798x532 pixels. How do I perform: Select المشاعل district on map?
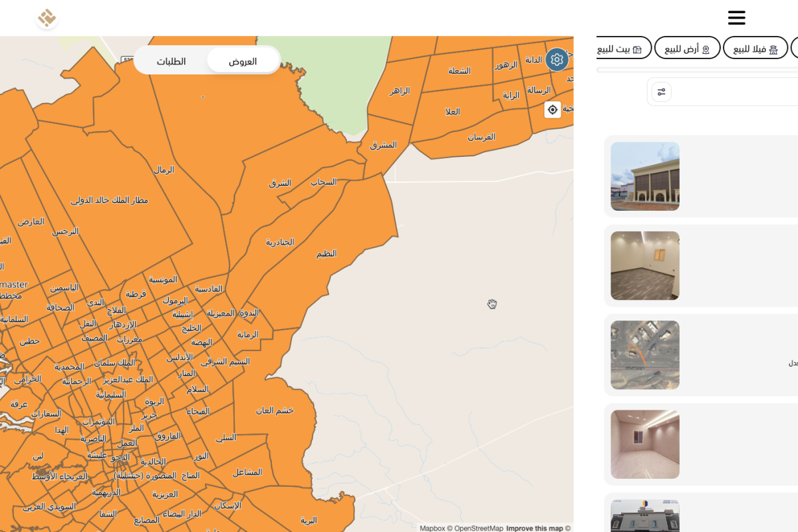[x=247, y=471]
